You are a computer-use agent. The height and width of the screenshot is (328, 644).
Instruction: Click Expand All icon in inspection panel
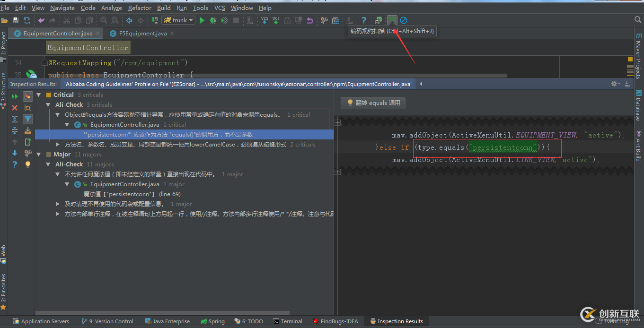15,119
